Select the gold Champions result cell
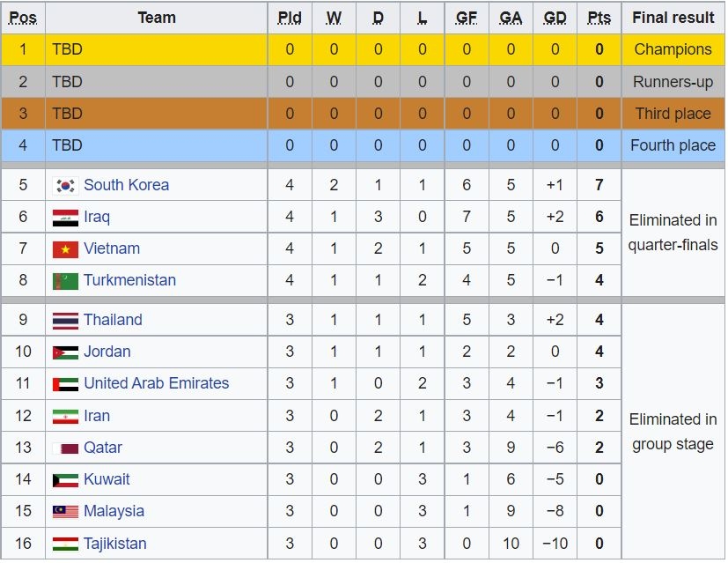This screenshot has width=728, height=563. [x=673, y=49]
